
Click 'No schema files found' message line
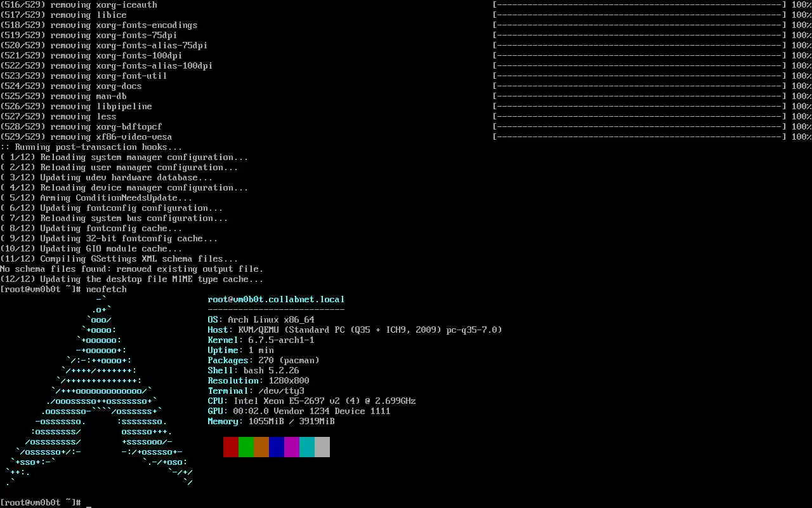click(132, 269)
